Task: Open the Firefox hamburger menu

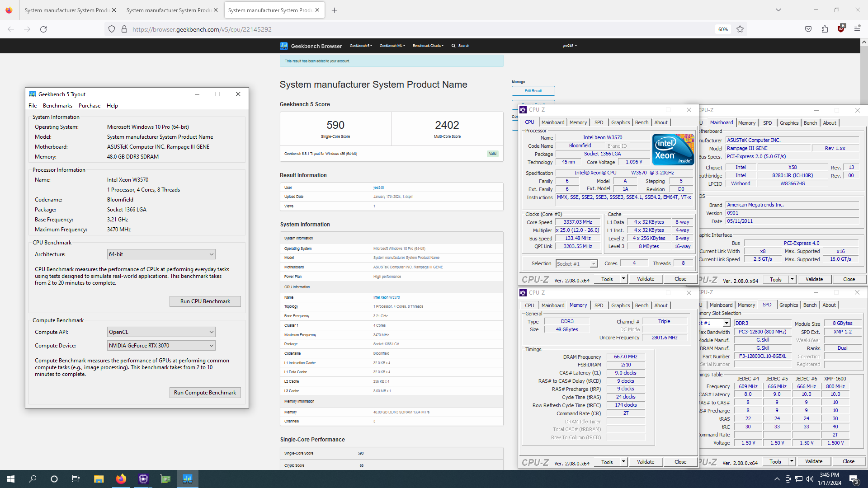Action: click(x=857, y=29)
